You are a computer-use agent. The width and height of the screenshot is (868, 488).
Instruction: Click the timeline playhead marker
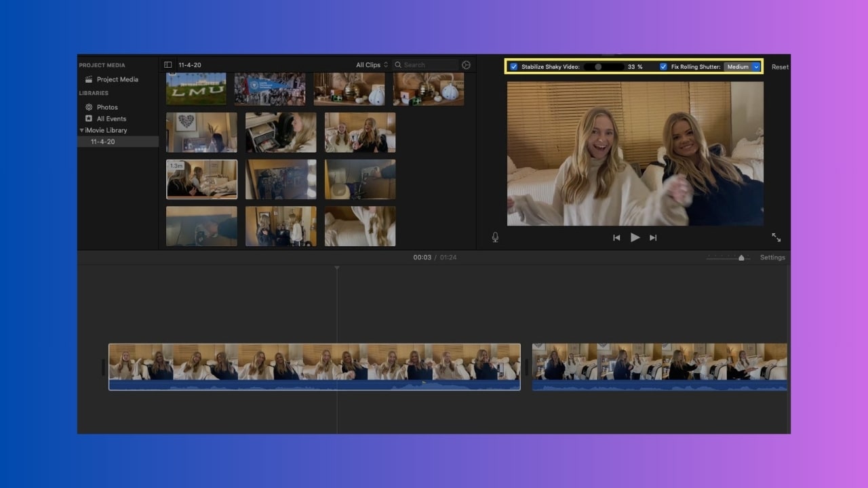(x=337, y=268)
